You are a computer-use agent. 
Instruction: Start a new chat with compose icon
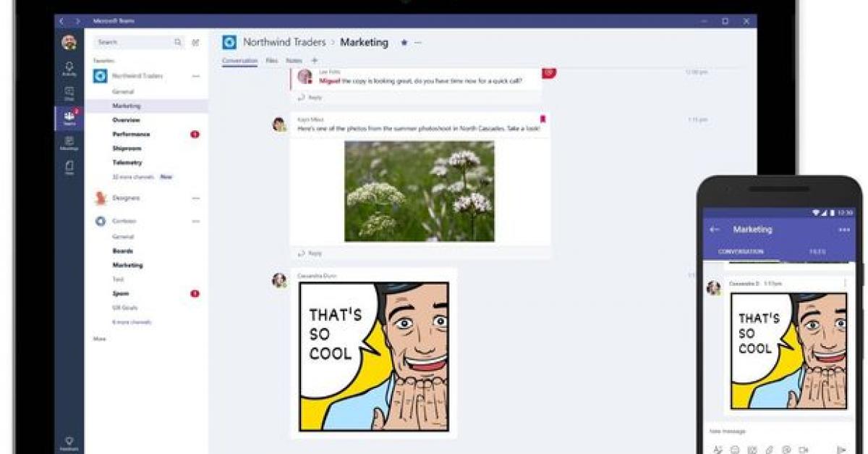(195, 42)
